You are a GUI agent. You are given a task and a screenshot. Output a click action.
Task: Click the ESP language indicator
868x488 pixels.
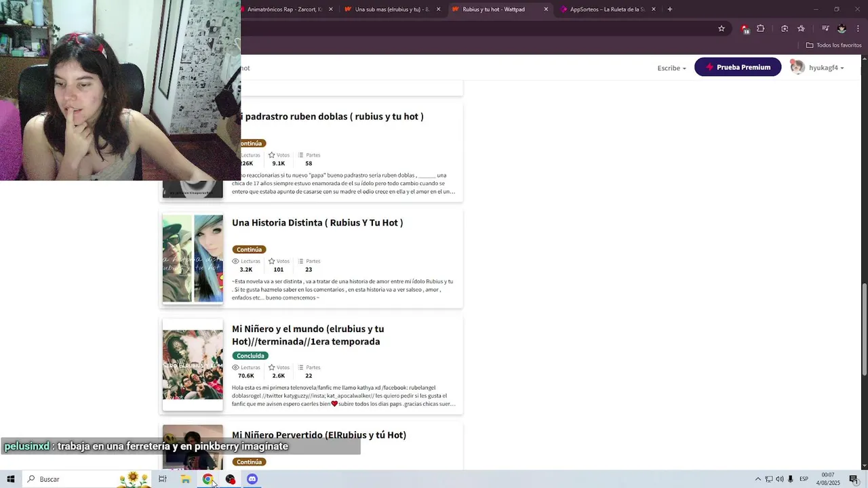pos(804,479)
